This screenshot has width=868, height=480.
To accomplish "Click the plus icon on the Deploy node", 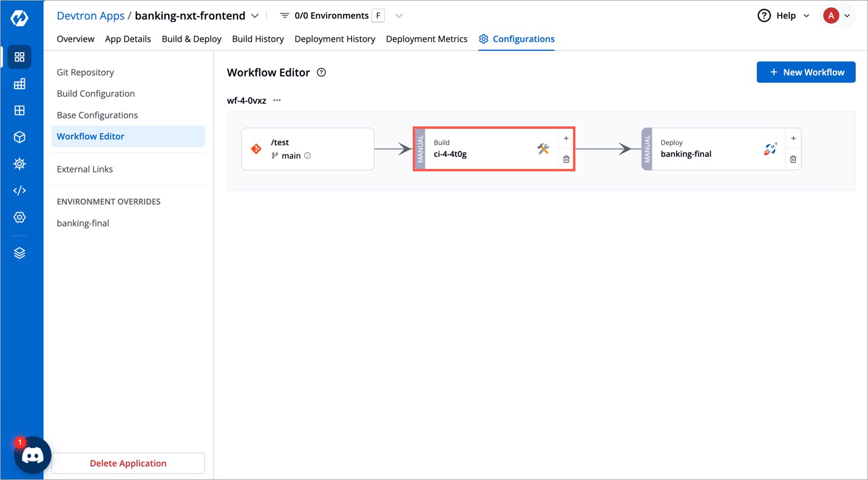I will [x=793, y=138].
